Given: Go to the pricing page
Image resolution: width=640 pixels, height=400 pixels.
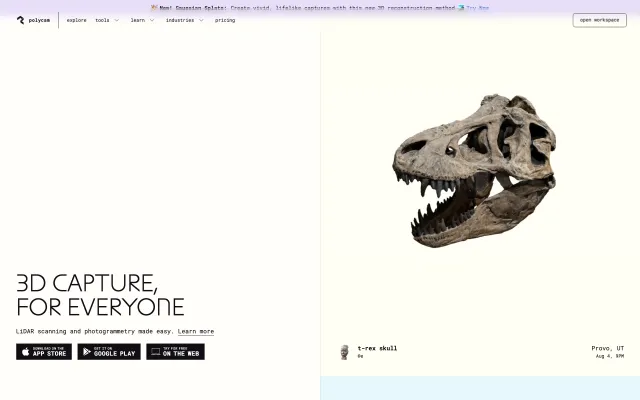Looking at the screenshot, I should click(x=225, y=20).
